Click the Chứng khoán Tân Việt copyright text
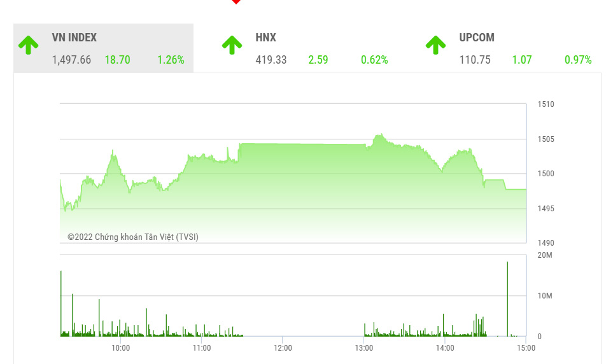The image size is (613, 364). (x=133, y=237)
